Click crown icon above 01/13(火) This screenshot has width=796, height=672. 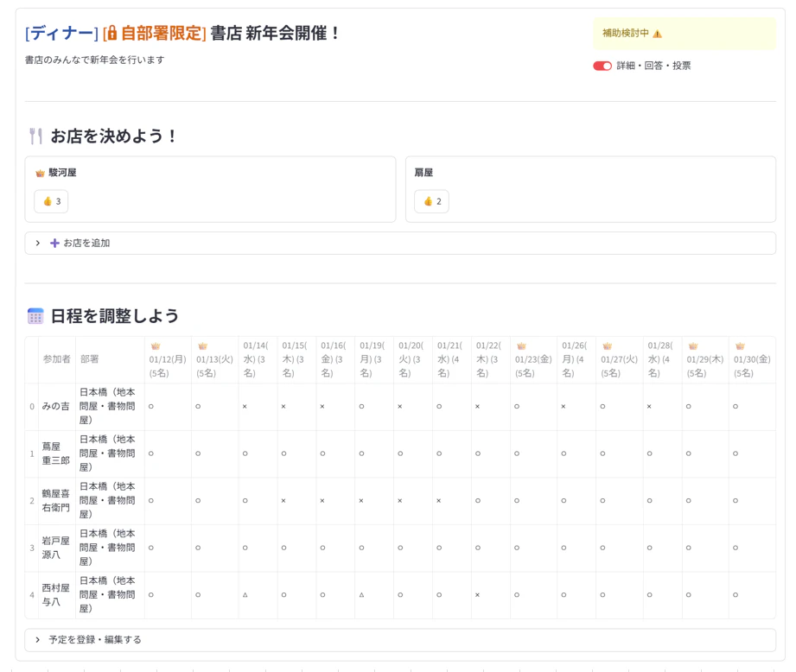coord(203,346)
